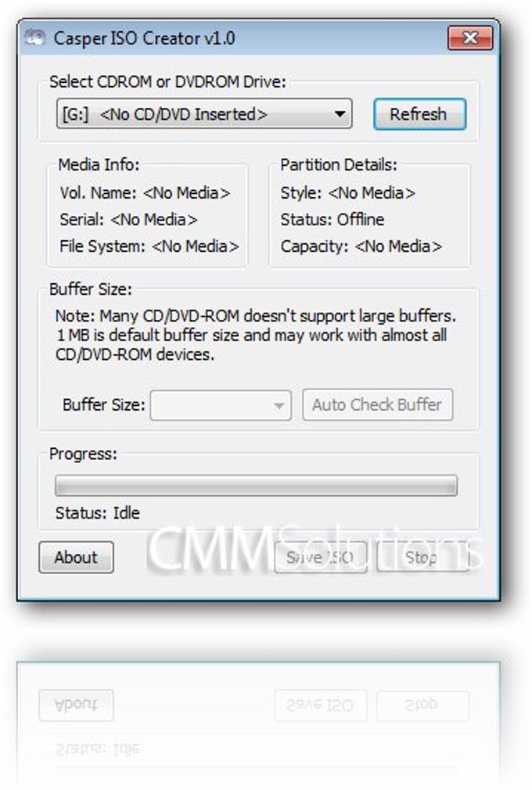Open the Buffer Size dropdown
The height and width of the screenshot is (790, 532).
coord(221,405)
